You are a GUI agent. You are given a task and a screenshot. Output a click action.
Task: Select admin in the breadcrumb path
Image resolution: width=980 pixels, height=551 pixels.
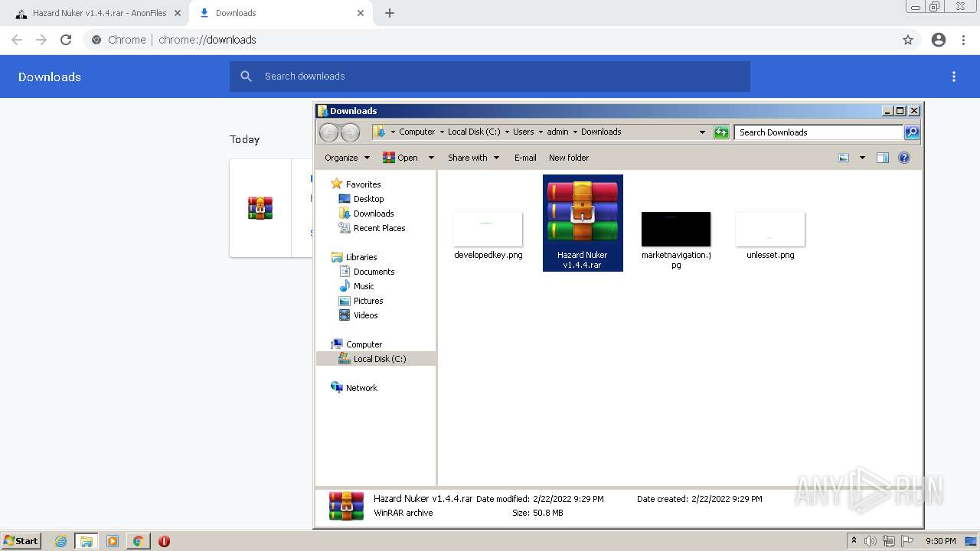pyautogui.click(x=557, y=132)
